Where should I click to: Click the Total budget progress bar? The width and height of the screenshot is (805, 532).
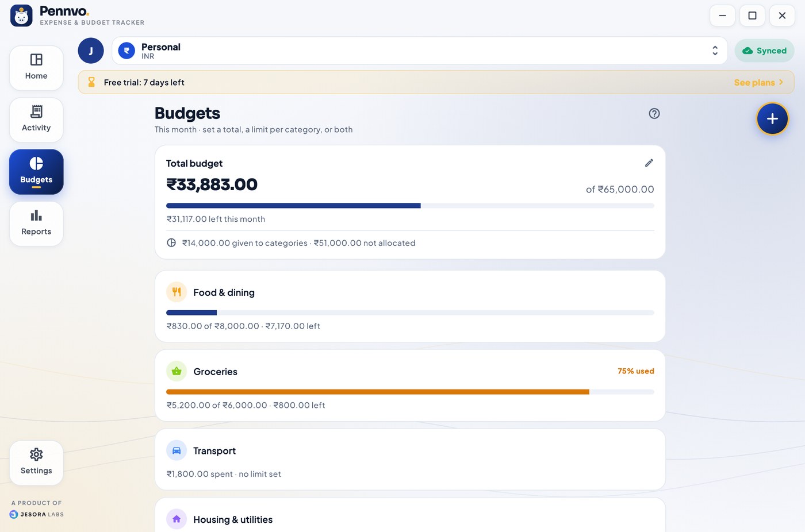click(410, 206)
